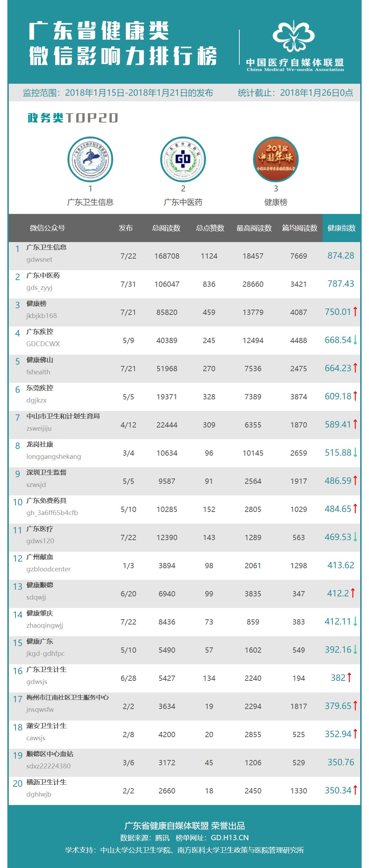Click the red up arrow beside 382
Viewport: 369px width, 868px height.
(349, 677)
